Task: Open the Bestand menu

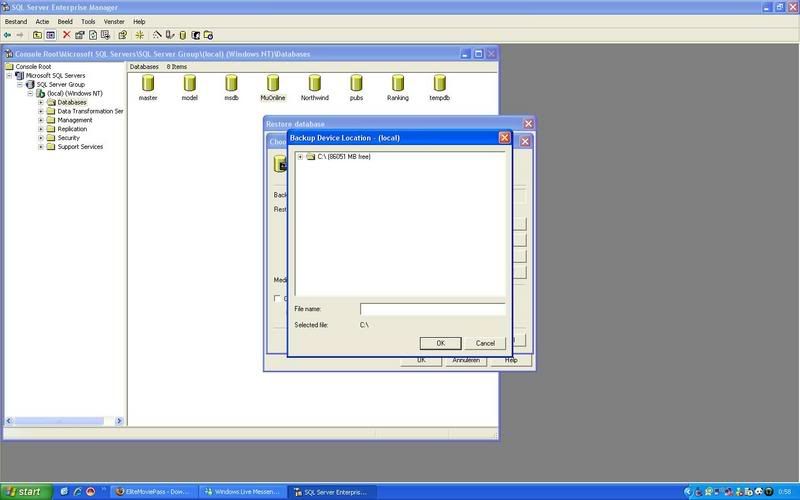Action: 16,21
